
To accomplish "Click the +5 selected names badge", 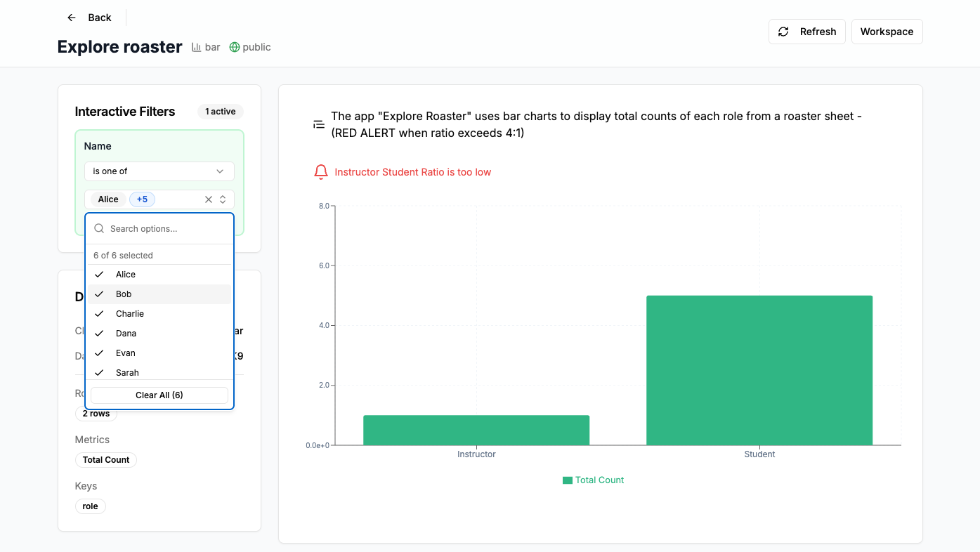I will pos(142,199).
